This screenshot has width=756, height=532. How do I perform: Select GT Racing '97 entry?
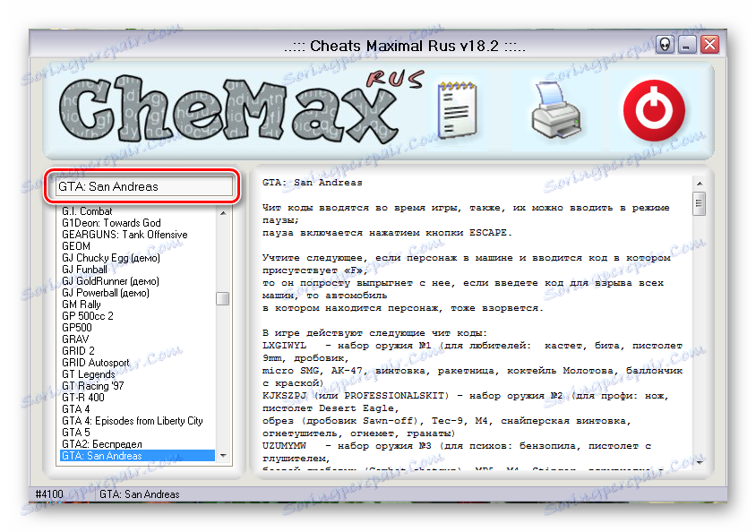[x=92, y=386]
